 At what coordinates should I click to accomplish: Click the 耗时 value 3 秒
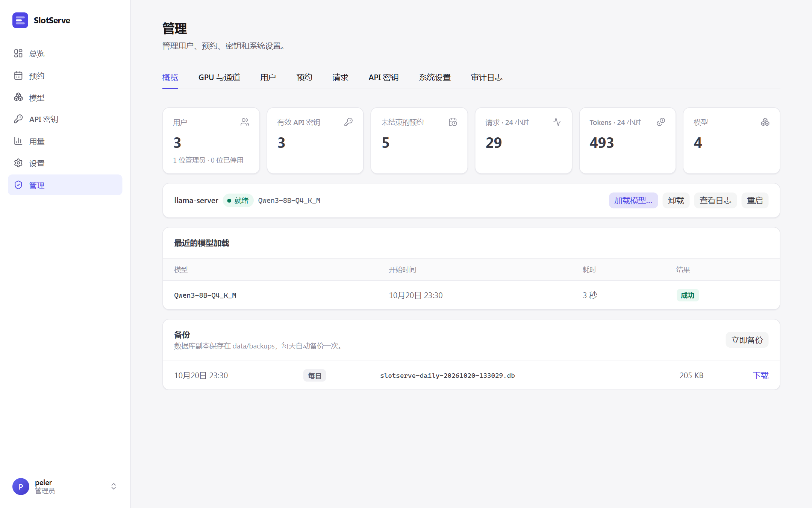pos(590,295)
